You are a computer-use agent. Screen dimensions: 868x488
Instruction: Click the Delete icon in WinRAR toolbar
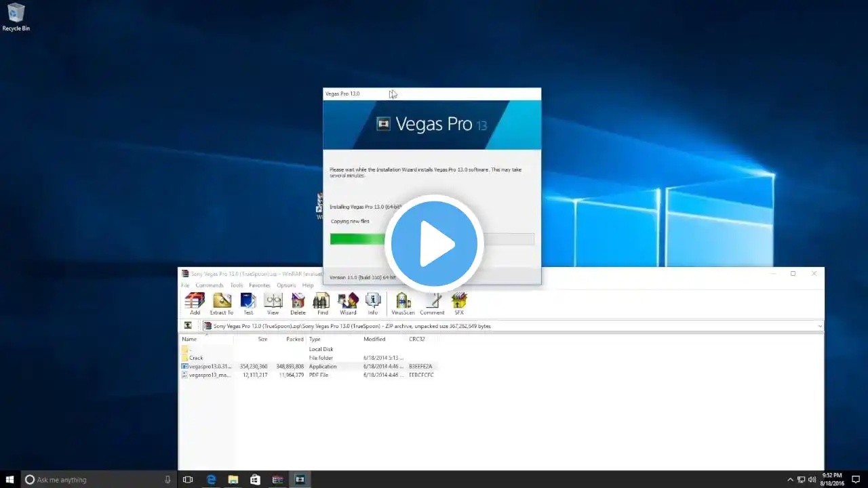point(298,304)
